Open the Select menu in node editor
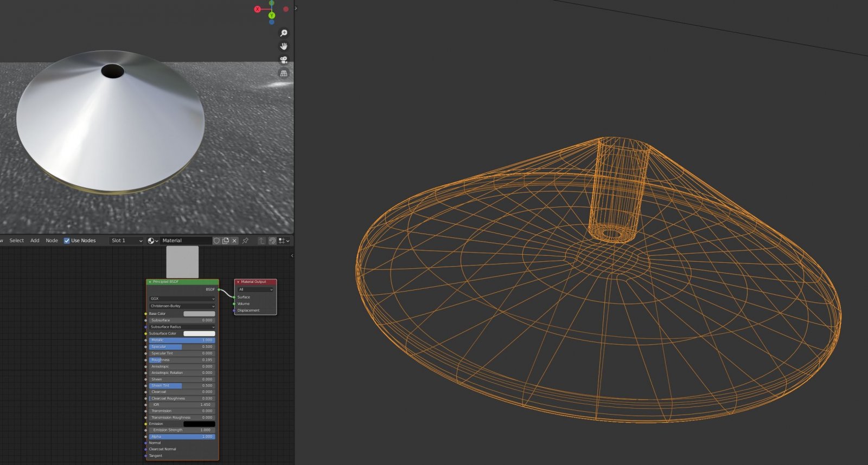 click(x=16, y=241)
